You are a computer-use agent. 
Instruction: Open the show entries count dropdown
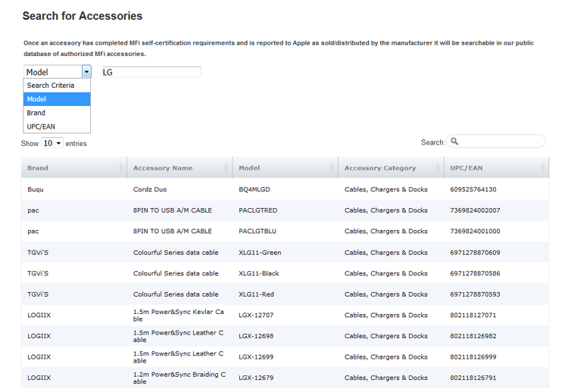click(52, 143)
